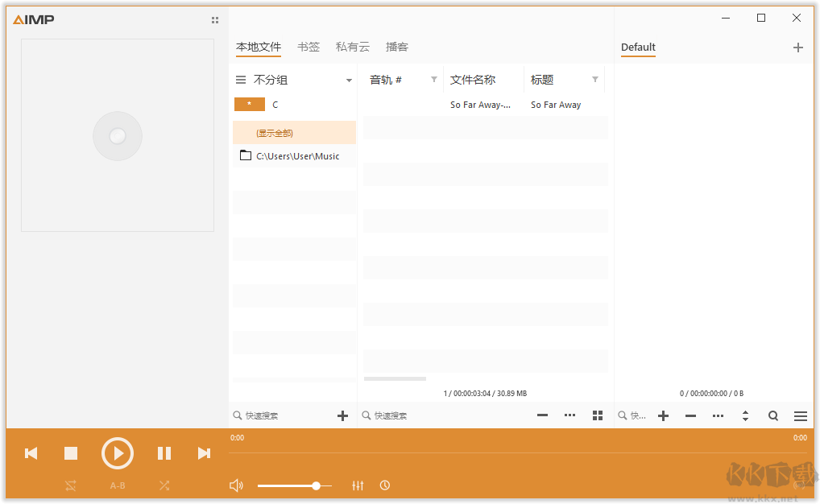Toggle repeat mode below the stop button
This screenshot has width=820, height=504.
tap(70, 485)
